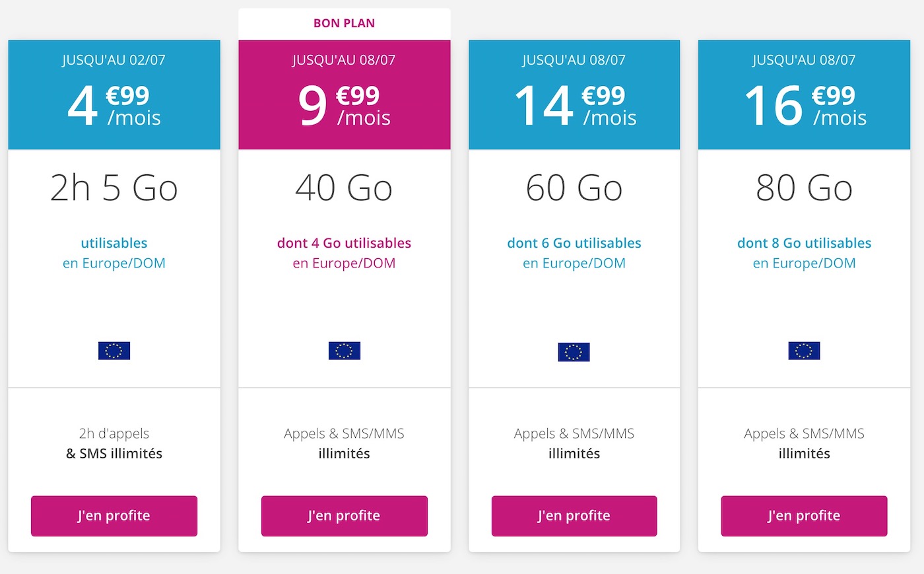Select the pink 9€99/mois price header
924x574 pixels.
coord(345,94)
